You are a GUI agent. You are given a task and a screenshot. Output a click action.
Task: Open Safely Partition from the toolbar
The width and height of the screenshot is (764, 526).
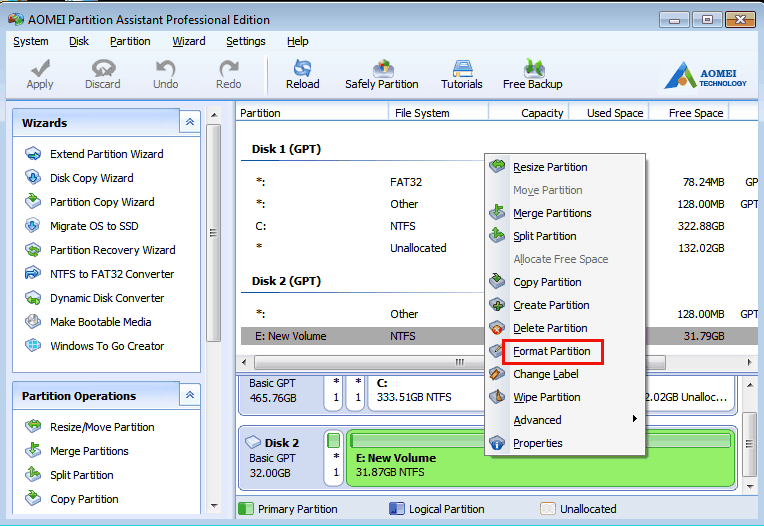[382, 75]
